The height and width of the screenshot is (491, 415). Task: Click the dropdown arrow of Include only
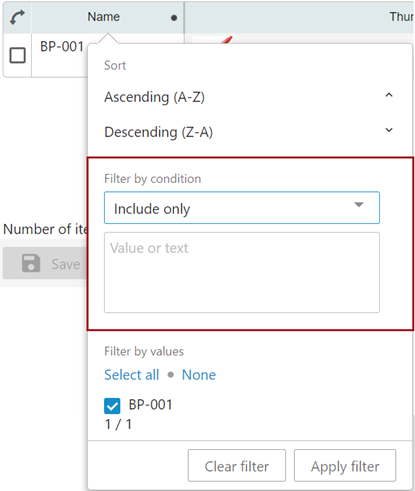pos(359,205)
